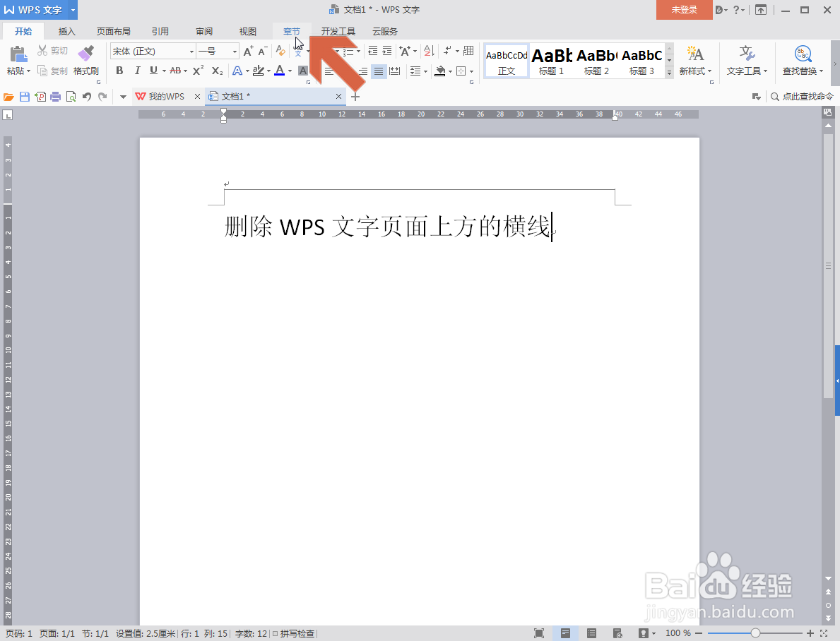Expand the highlight color dropdown arrow
This screenshot has width=840, height=641.
click(269, 71)
